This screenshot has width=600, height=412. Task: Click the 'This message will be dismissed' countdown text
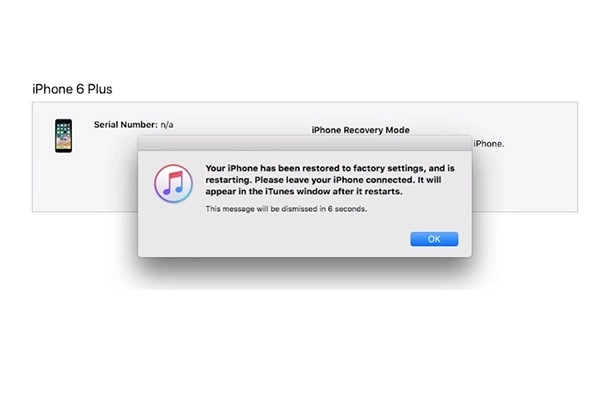click(x=286, y=209)
